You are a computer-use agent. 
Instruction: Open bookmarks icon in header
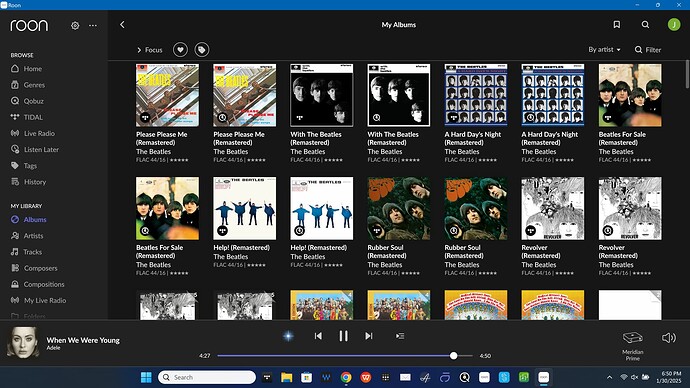(617, 25)
